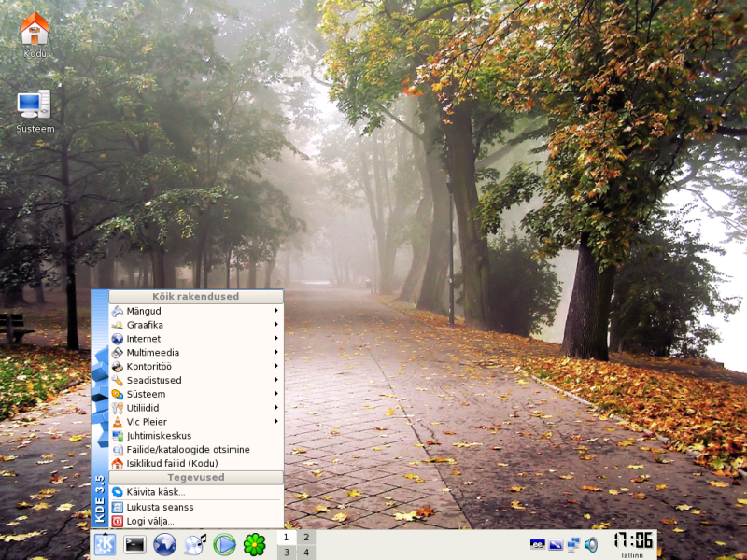Open the network monitors tray icon
Image resolution: width=747 pixels, height=560 pixels.
click(573, 544)
